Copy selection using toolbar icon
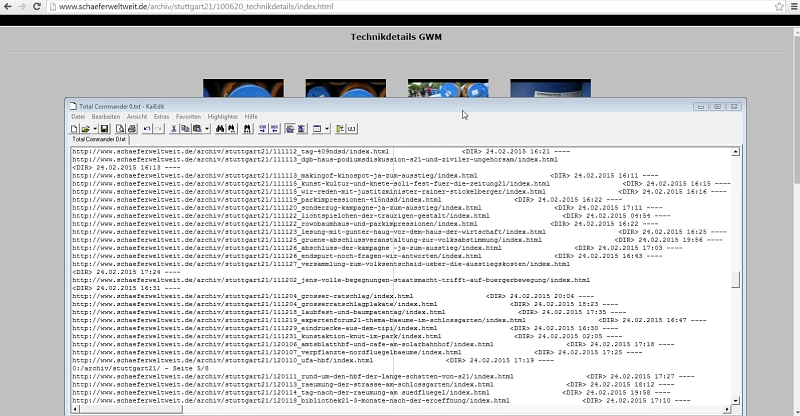This screenshot has height=416, width=800. pos(184,129)
